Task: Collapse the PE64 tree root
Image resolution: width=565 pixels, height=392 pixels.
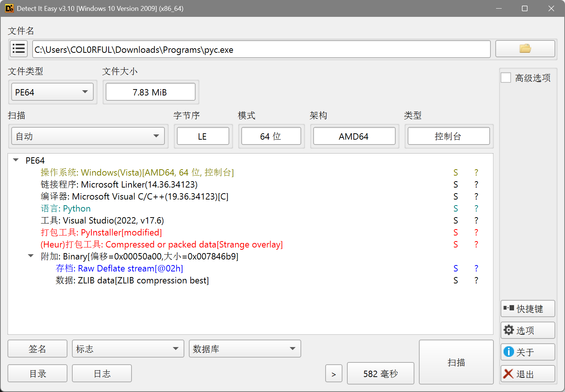Action: (x=16, y=160)
